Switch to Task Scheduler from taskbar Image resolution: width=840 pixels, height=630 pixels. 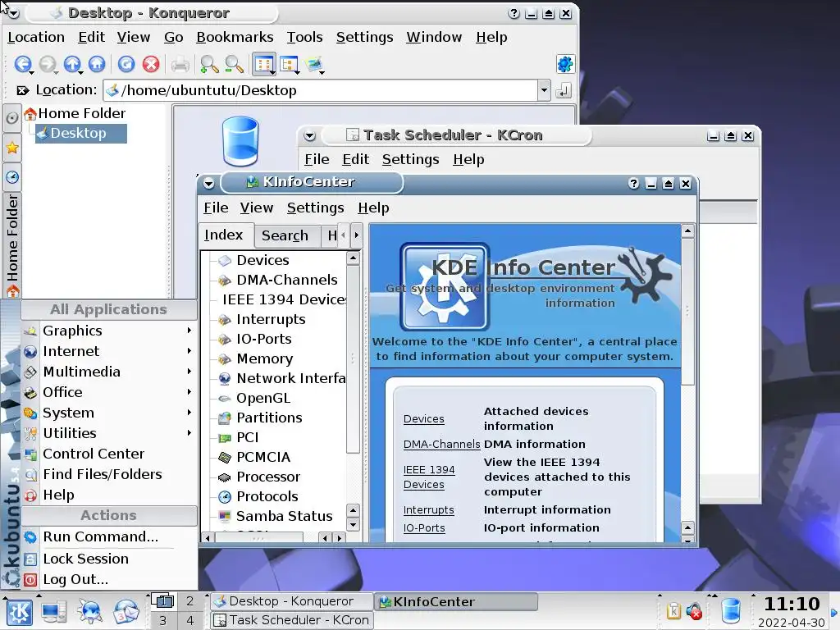point(292,620)
